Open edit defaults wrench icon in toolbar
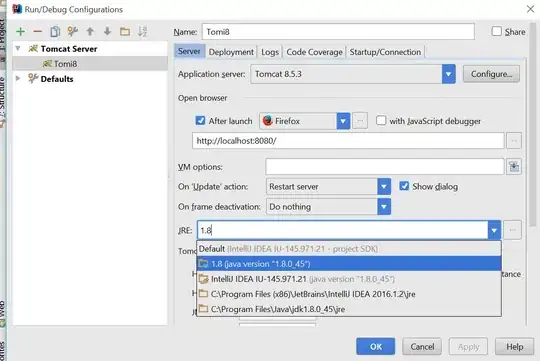The height and width of the screenshot is (361, 540). point(73,32)
